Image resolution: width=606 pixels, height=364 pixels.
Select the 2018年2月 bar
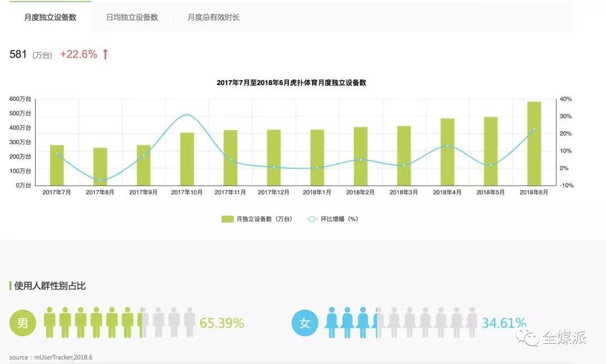click(361, 156)
